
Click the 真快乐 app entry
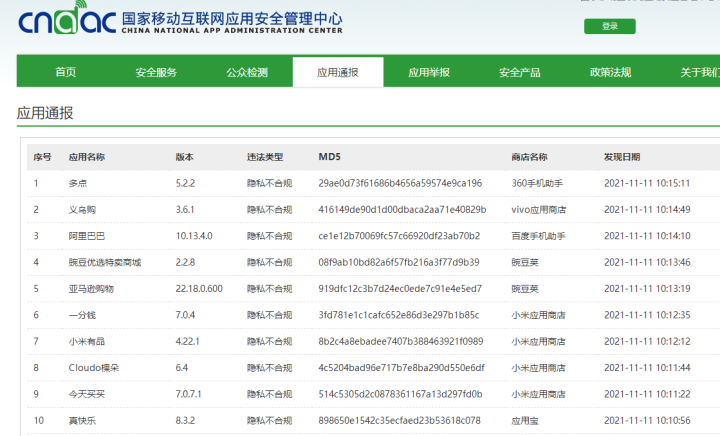(x=82, y=420)
